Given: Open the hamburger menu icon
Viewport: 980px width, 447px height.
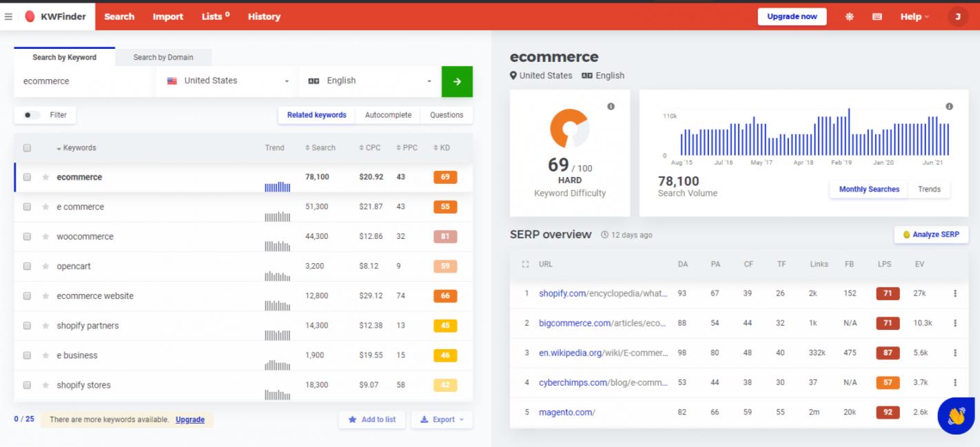Looking at the screenshot, I should (x=8, y=17).
